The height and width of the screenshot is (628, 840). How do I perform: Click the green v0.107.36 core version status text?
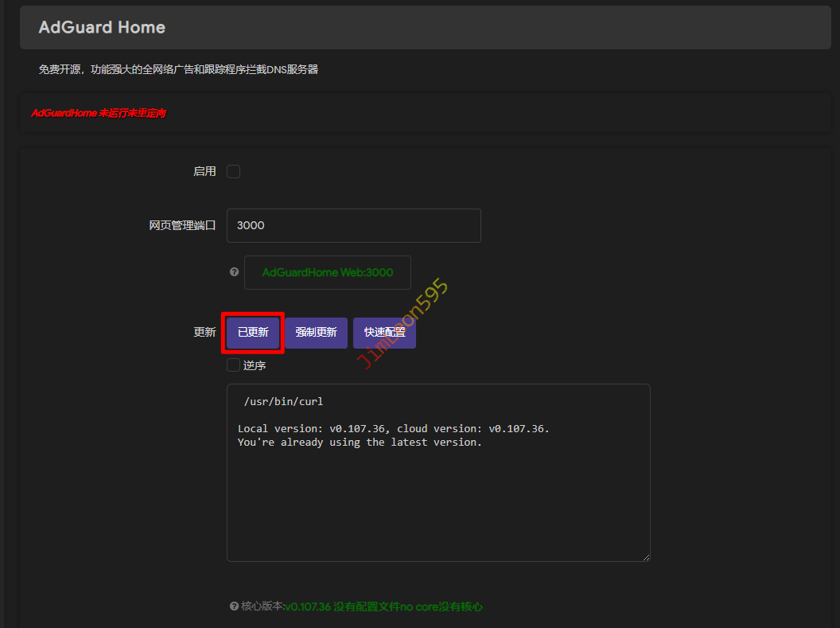[383, 607]
